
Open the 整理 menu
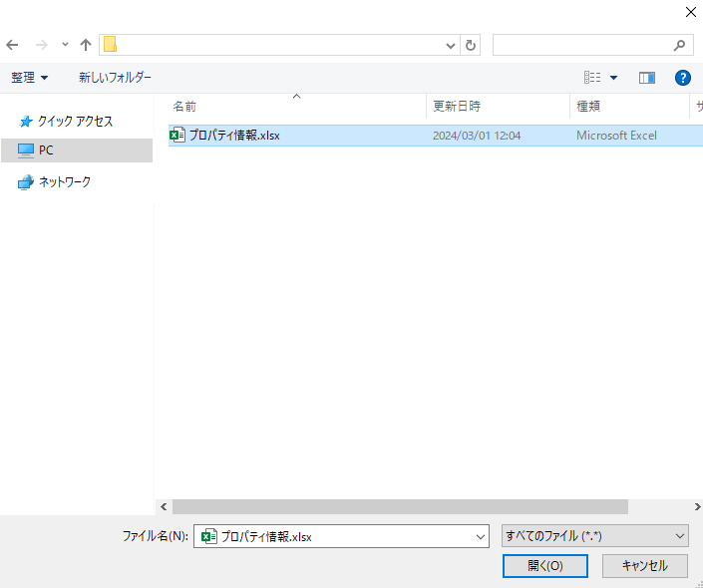(x=30, y=78)
